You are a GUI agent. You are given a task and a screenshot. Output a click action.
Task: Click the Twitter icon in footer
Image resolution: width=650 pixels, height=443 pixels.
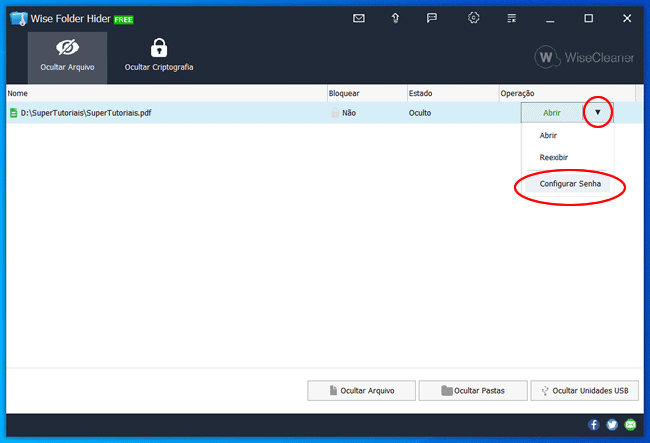click(612, 425)
